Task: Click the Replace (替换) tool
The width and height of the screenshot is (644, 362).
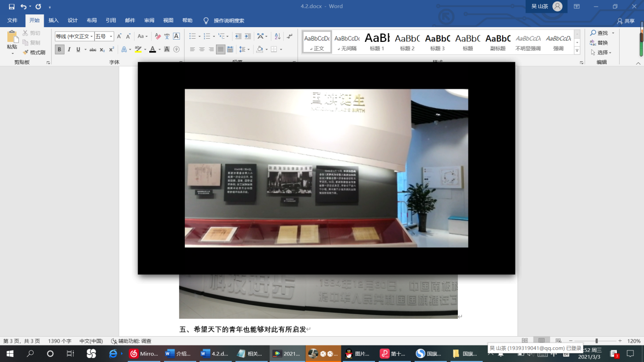Action: click(x=599, y=43)
